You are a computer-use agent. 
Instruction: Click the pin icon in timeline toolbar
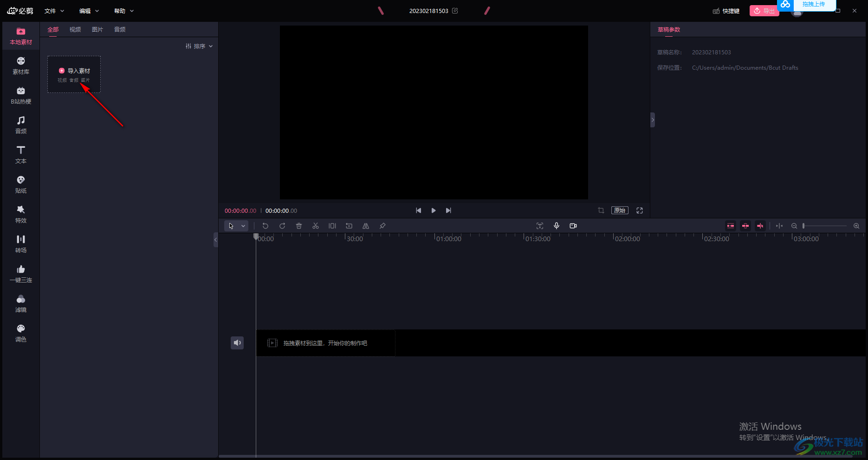tap(382, 226)
